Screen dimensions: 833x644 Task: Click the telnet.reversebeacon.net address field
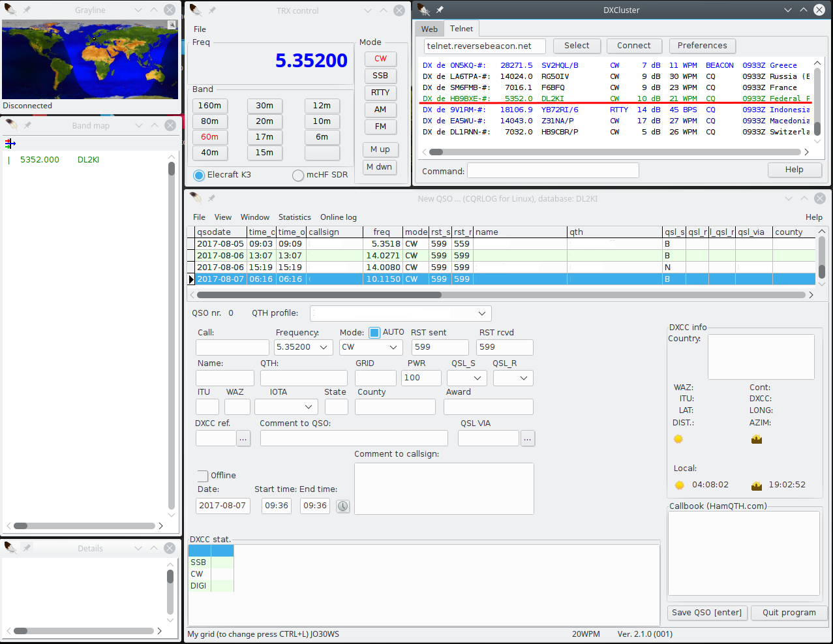pos(485,46)
